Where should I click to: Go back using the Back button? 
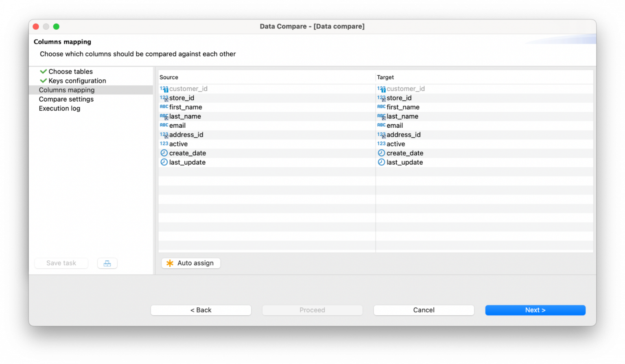[201, 310]
